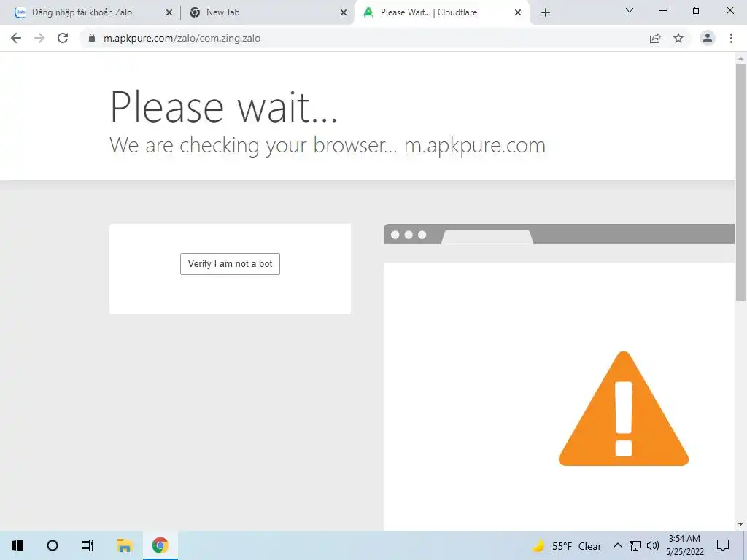Open a new tab with the plus button
Image resolution: width=747 pixels, height=560 pixels.
(x=546, y=13)
